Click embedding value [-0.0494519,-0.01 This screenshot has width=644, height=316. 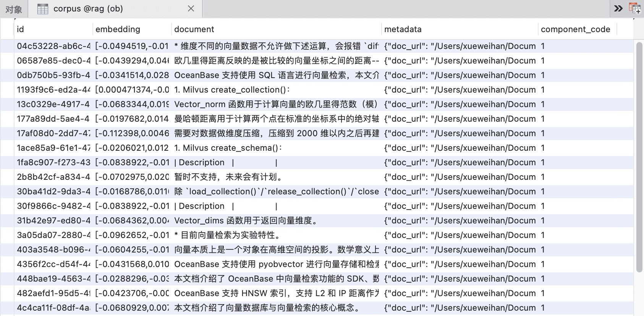(x=132, y=46)
